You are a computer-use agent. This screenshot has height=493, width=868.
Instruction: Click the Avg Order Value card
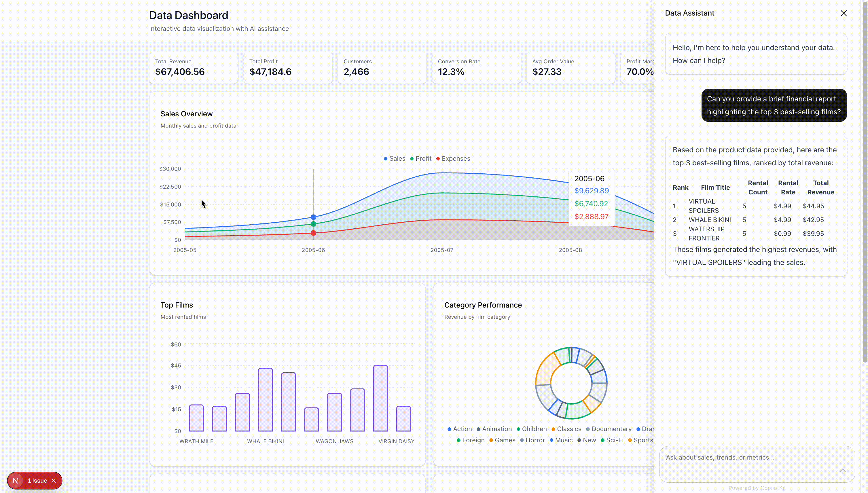pyautogui.click(x=570, y=67)
